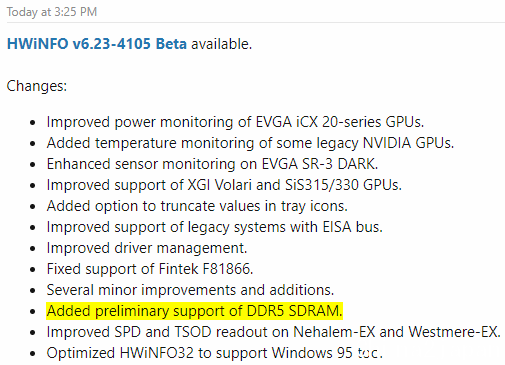Click the XGI Volari and SiS315/330 line
The width and height of the screenshot is (505, 365).
pyautogui.click(x=224, y=185)
